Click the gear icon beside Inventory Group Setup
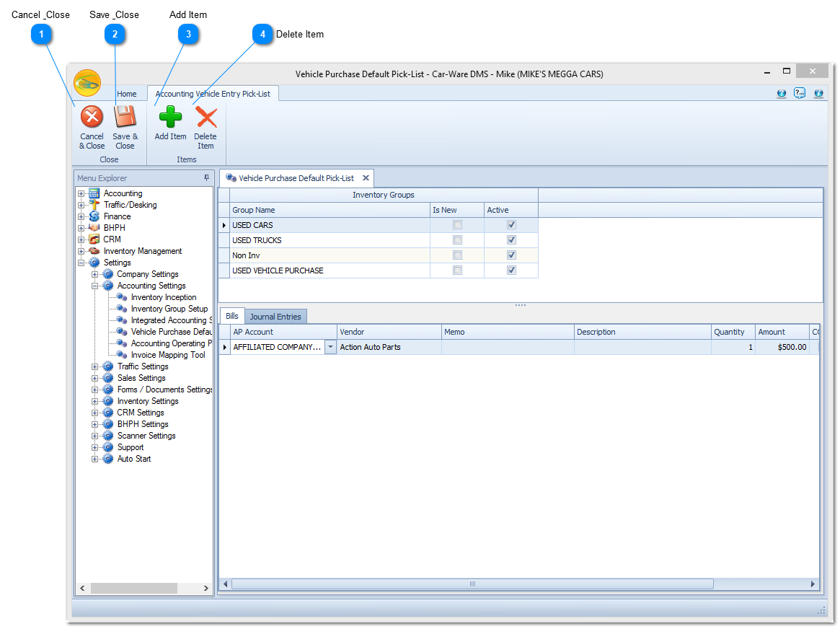Viewport: 840px width, 629px height. click(122, 309)
